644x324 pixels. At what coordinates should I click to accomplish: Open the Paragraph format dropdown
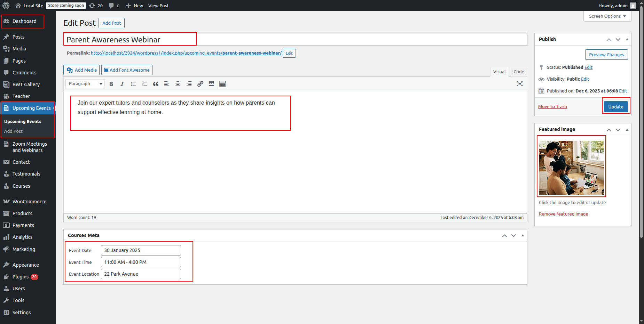[x=85, y=84]
